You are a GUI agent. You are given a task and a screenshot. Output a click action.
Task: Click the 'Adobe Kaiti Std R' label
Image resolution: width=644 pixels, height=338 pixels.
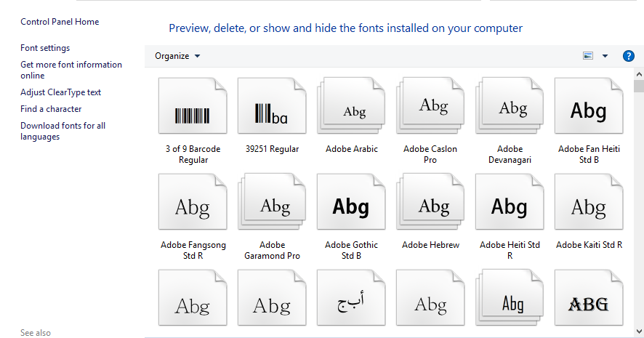589,245
